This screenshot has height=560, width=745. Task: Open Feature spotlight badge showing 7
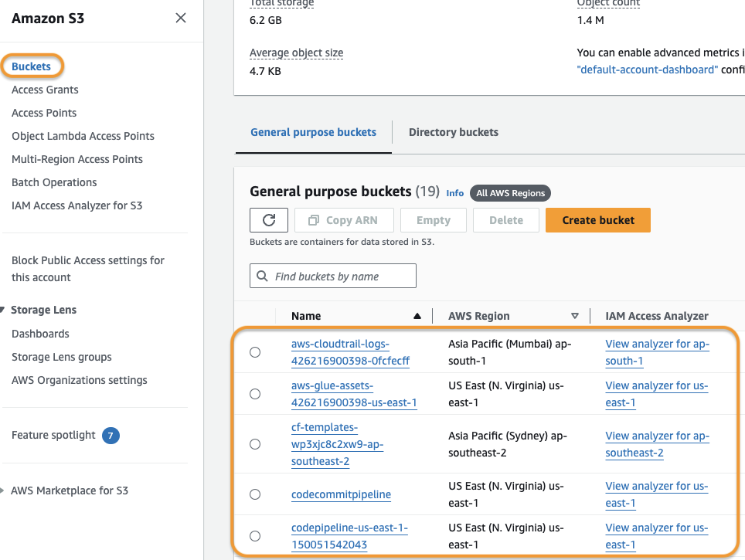pyautogui.click(x=111, y=436)
